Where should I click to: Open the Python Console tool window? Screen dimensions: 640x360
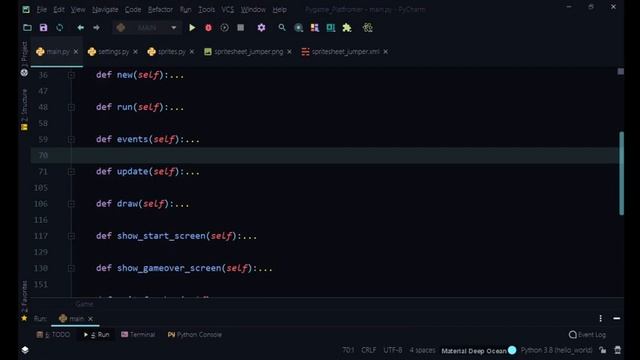pyautogui.click(x=194, y=335)
